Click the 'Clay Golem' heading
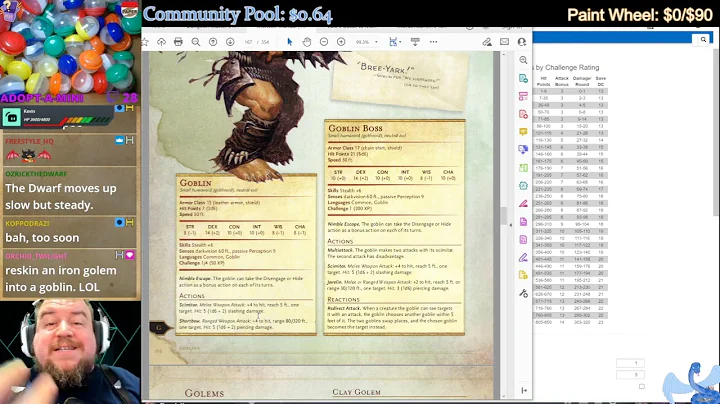Viewport: 720px width, 404px height. point(356,392)
